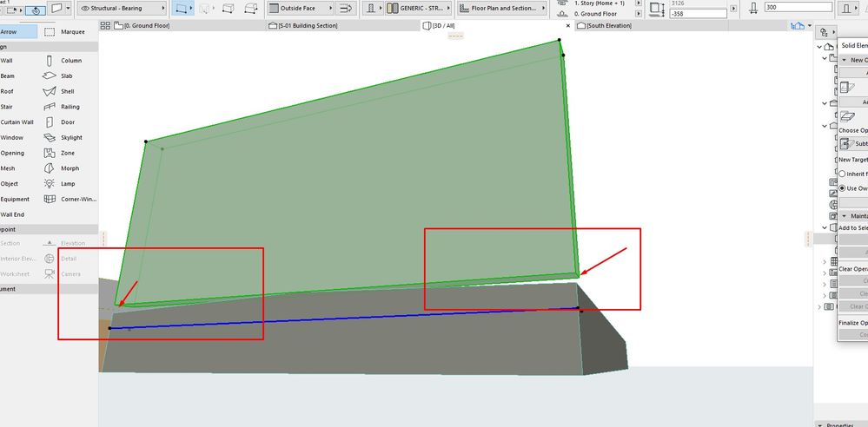Click the Window tool label

[x=11, y=137]
